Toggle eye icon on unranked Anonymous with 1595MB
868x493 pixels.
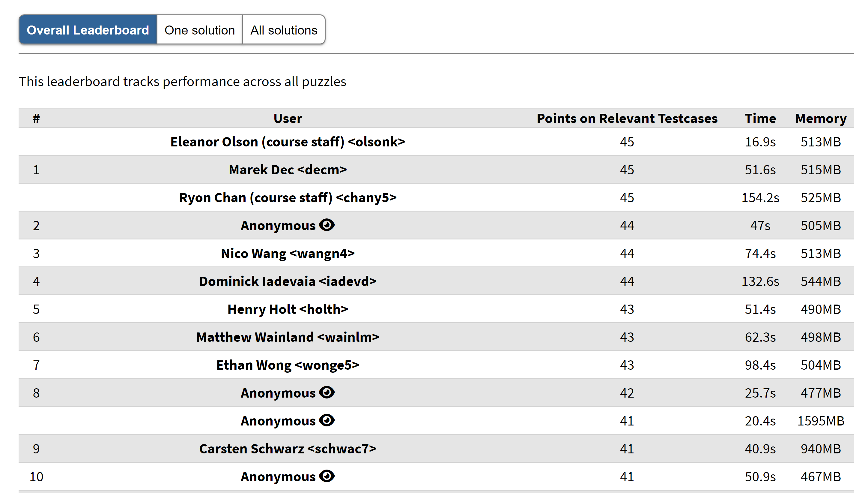click(x=327, y=420)
